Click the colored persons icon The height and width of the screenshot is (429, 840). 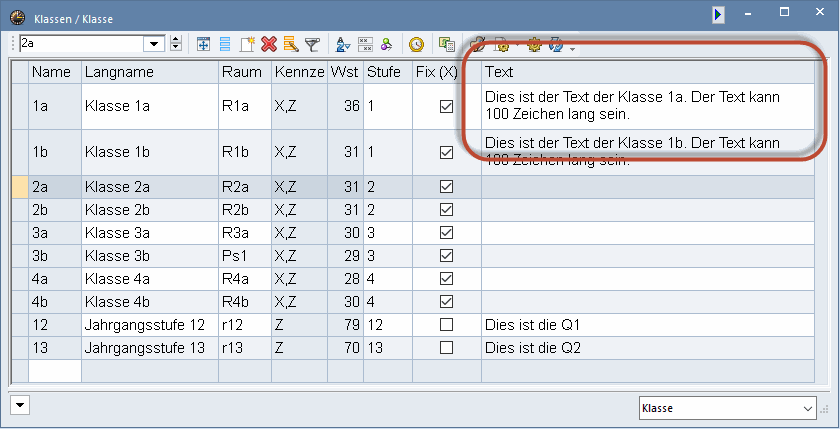click(x=387, y=44)
